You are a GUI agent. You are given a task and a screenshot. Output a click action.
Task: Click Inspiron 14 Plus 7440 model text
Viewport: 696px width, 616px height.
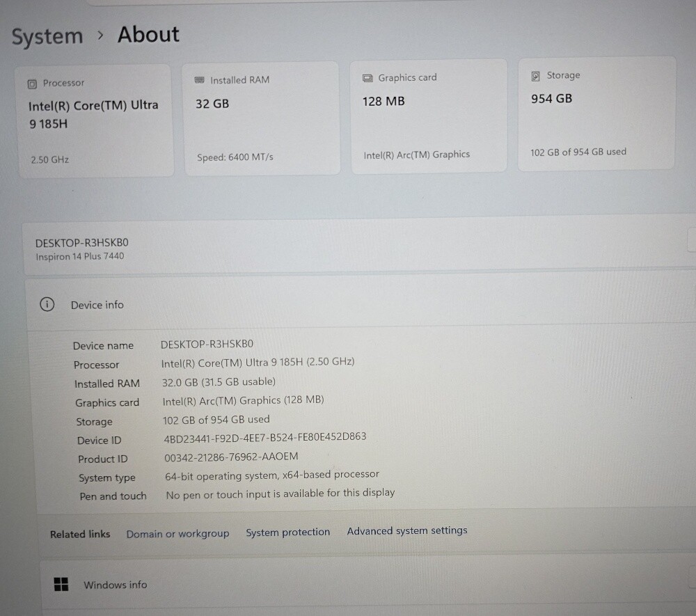pyautogui.click(x=80, y=257)
